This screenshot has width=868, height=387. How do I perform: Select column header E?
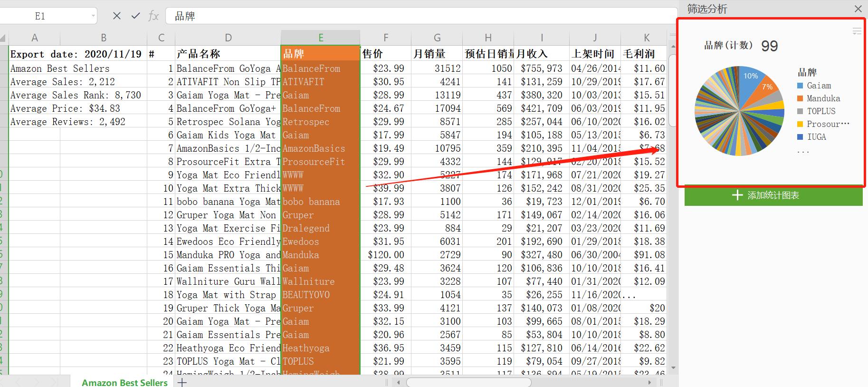(321, 38)
